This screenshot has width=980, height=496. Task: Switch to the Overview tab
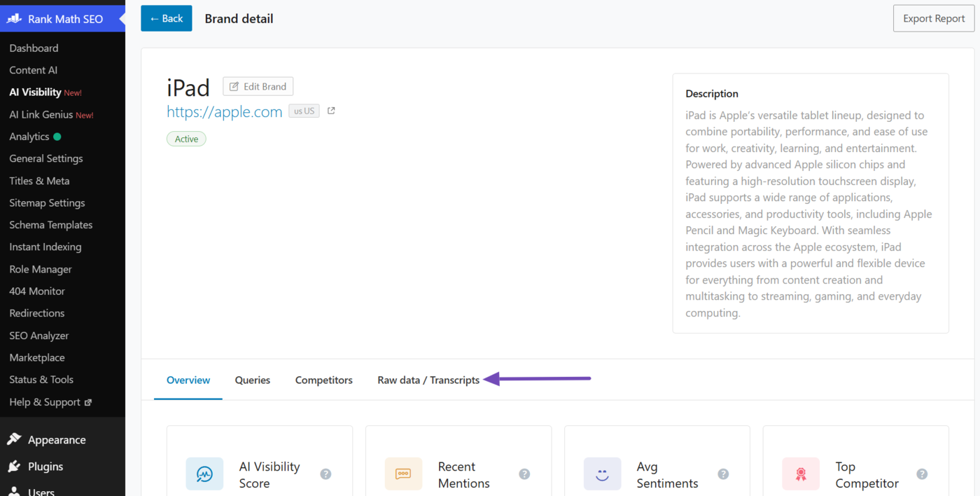coord(188,380)
